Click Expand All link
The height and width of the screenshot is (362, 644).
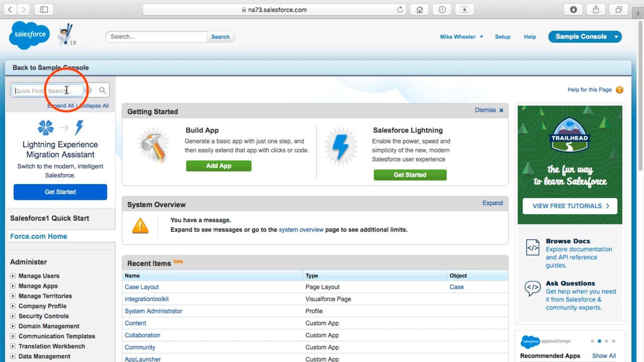(60, 106)
